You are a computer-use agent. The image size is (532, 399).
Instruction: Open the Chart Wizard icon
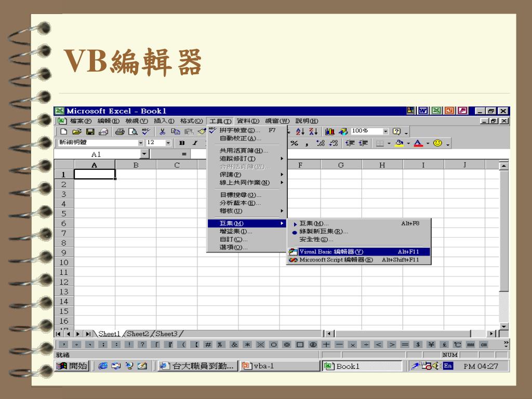(x=330, y=131)
